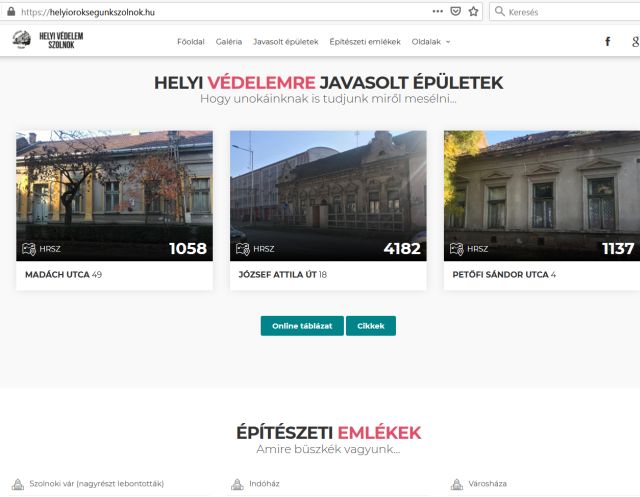Click HRSZ map icon on József Attila card

(242, 249)
